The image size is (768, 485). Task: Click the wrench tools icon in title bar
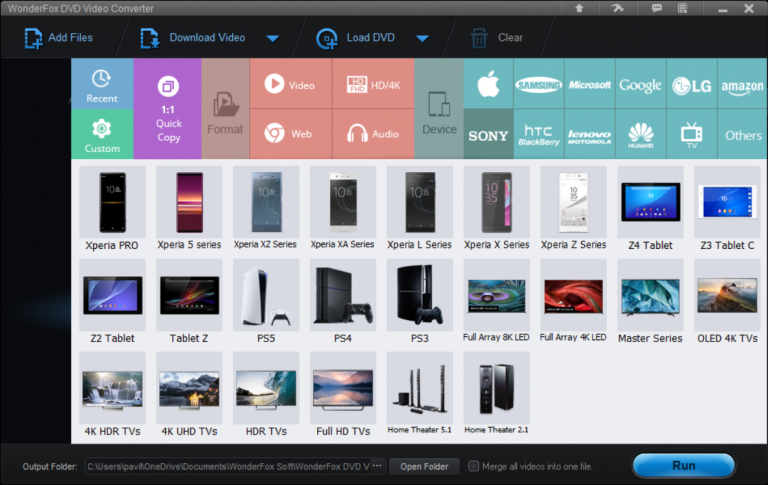pyautogui.click(x=617, y=8)
